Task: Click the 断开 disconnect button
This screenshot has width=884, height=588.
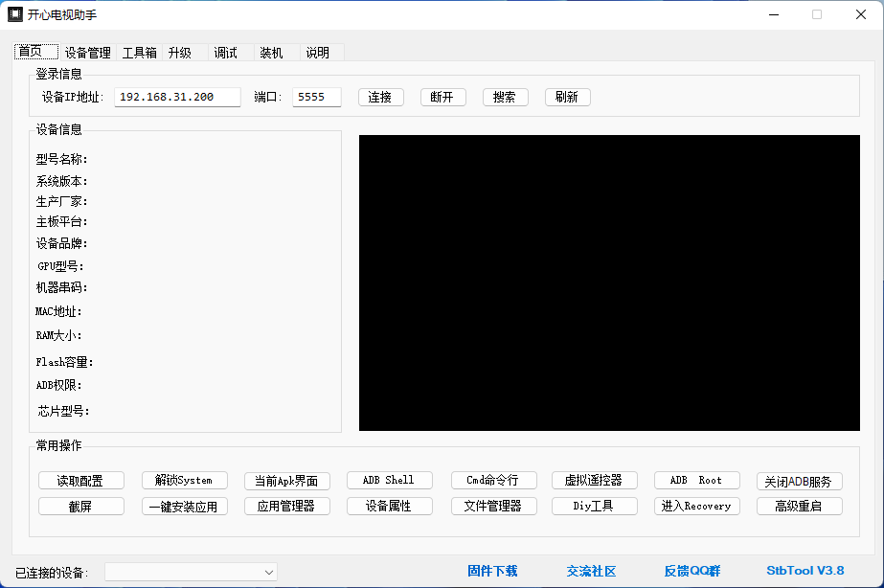Action: click(x=442, y=97)
